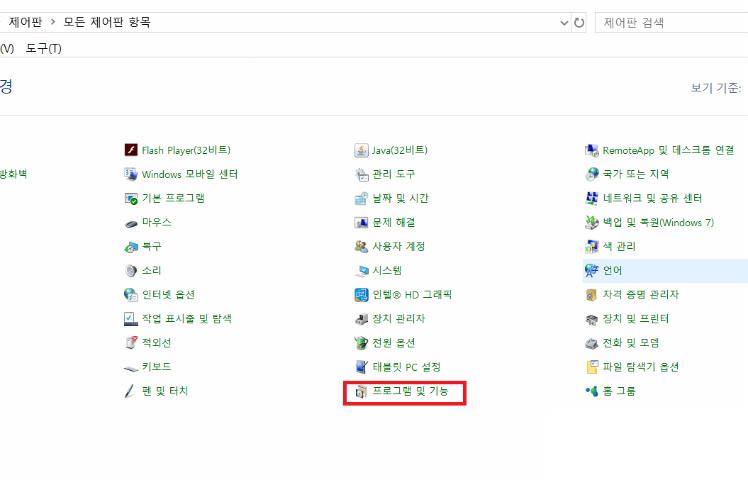Image resolution: width=748 pixels, height=480 pixels.
Task: Open the 전원 옵션 link text
Action: [x=394, y=343]
